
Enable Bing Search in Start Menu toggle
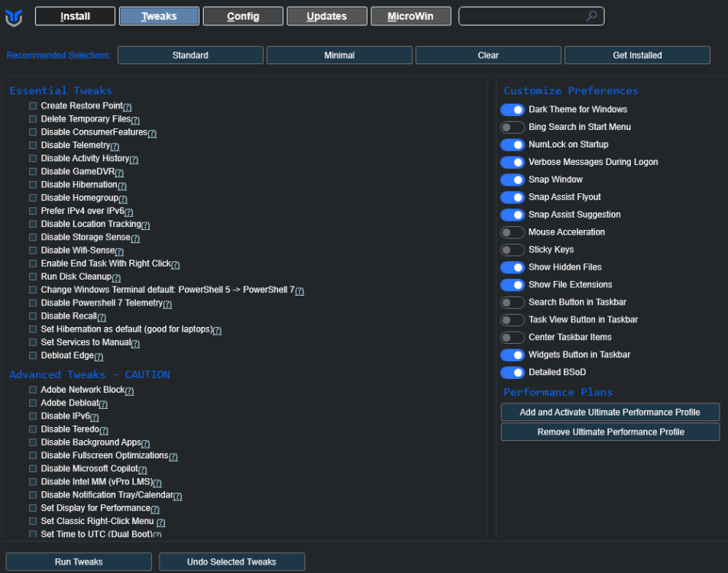(513, 128)
